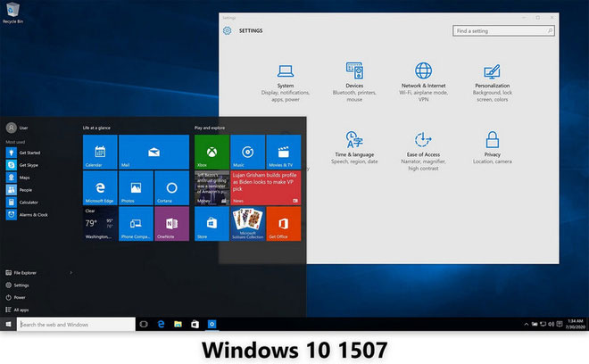The width and height of the screenshot is (589, 364).
Task: Open System settings category
Action: point(286,83)
